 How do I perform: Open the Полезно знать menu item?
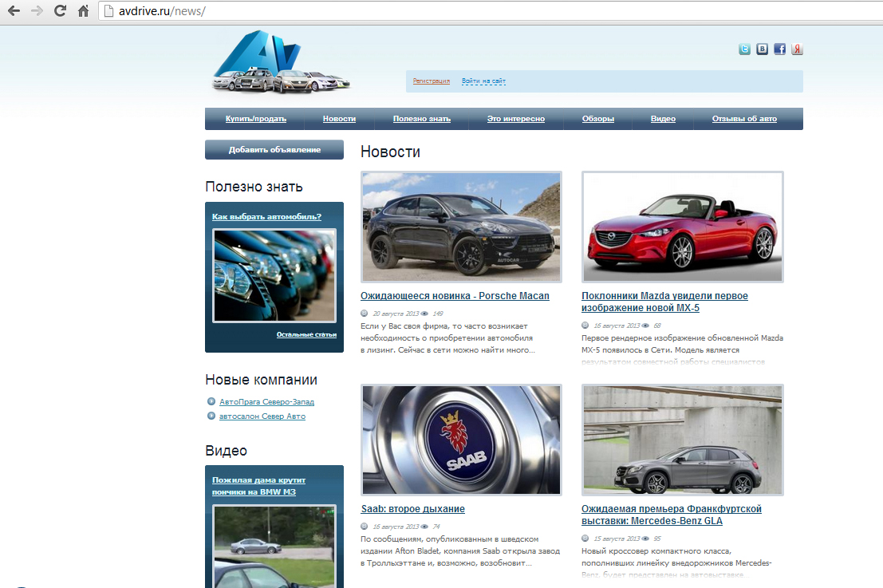pos(422,119)
